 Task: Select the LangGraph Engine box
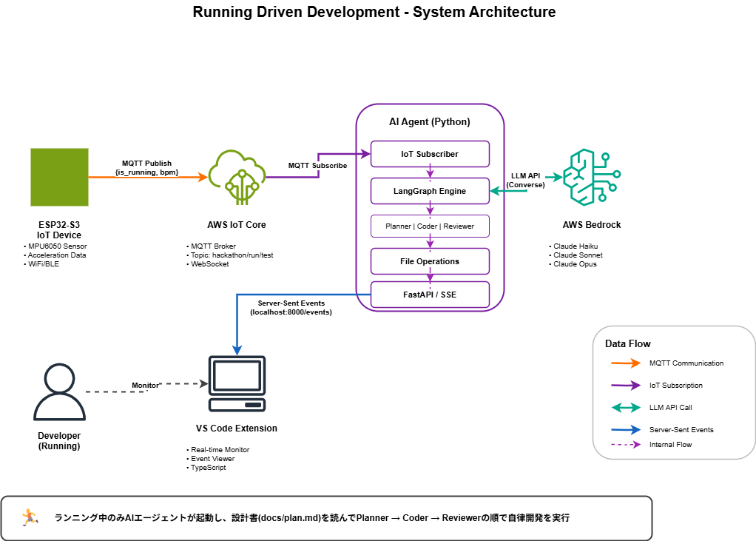[430, 191]
